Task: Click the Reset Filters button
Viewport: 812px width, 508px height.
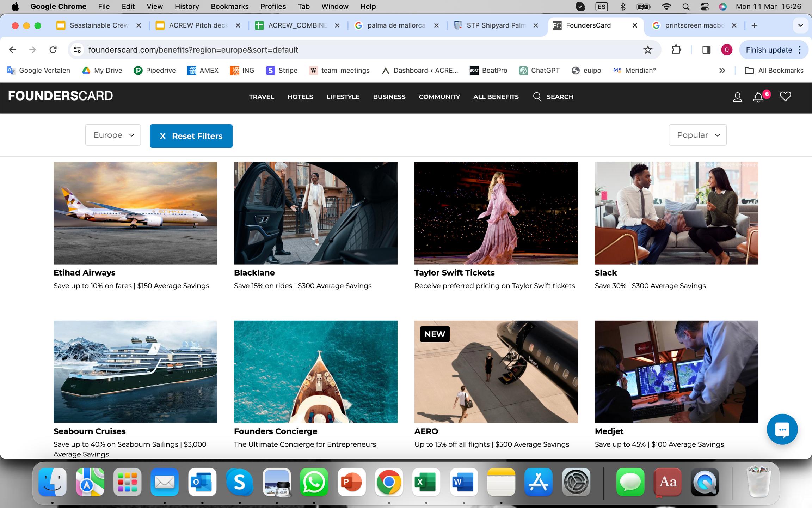Action: pos(191,136)
